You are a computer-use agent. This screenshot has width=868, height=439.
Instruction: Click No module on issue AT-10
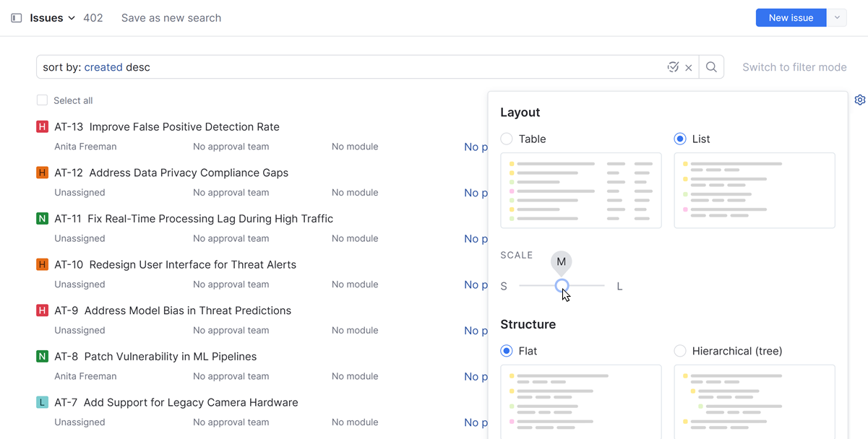[355, 284]
